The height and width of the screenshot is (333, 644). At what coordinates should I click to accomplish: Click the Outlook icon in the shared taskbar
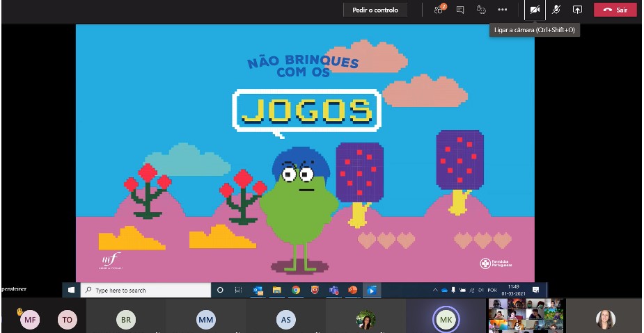[258, 290]
